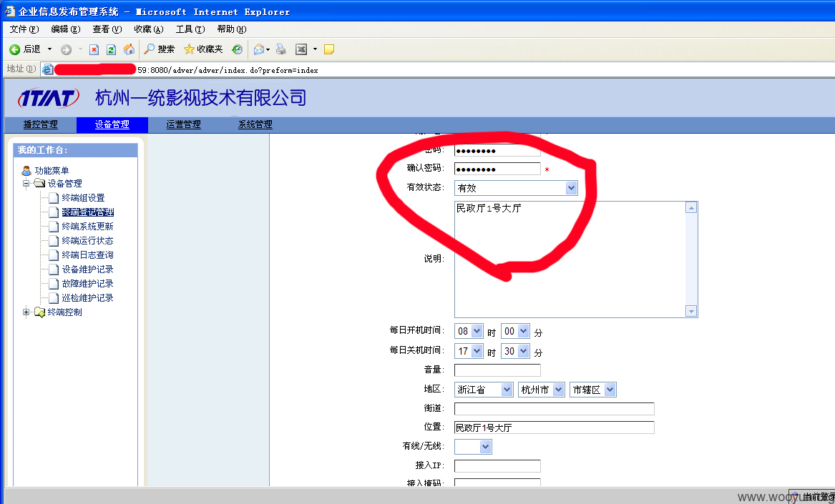Expand the 终端控制 tree node
This screenshot has height=504, width=835.
[26, 312]
